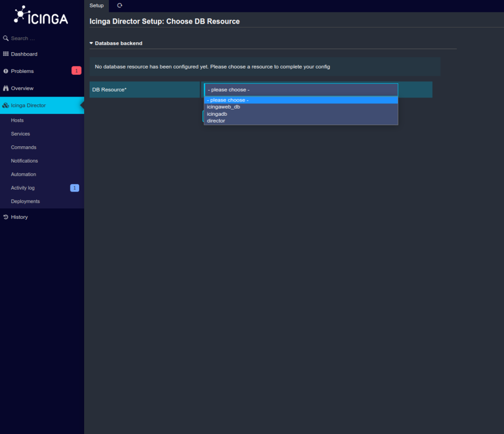The image size is (504, 434).
Task: Go to the Overview menu item
Action: click(x=42, y=88)
